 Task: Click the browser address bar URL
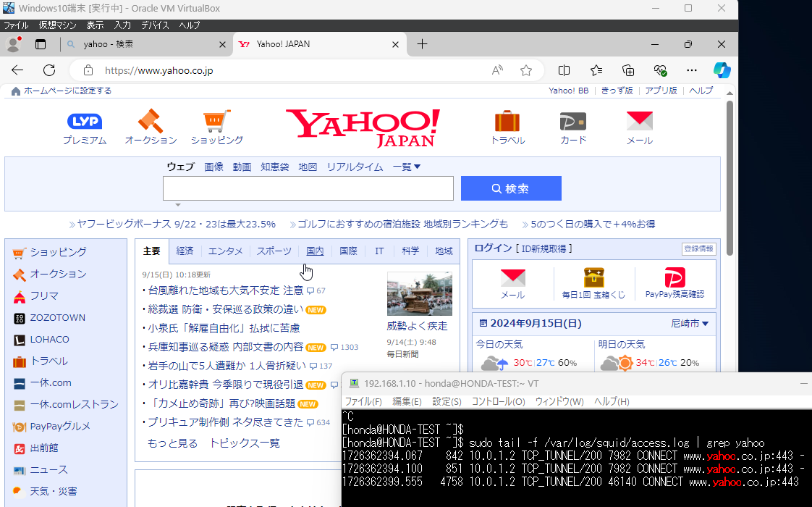coord(159,70)
